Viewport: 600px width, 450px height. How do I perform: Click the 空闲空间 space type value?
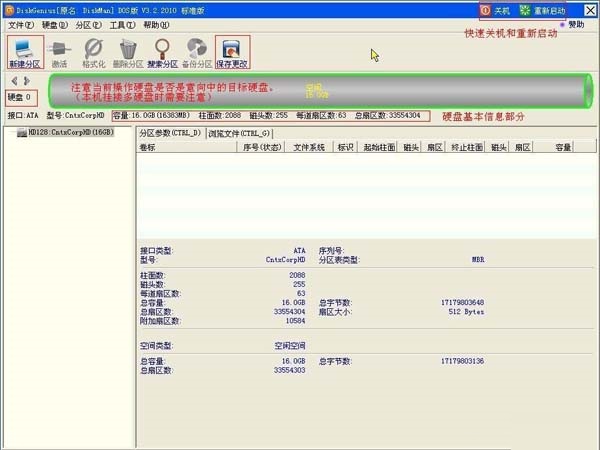[290, 346]
